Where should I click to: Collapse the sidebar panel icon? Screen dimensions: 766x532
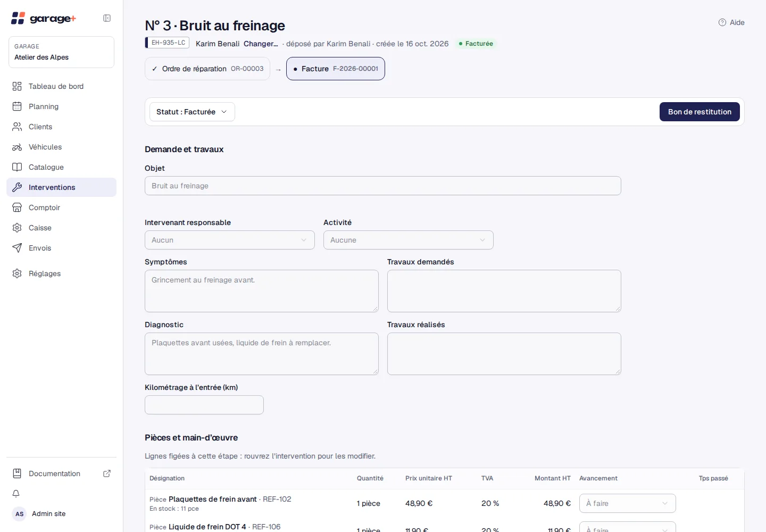point(107,18)
